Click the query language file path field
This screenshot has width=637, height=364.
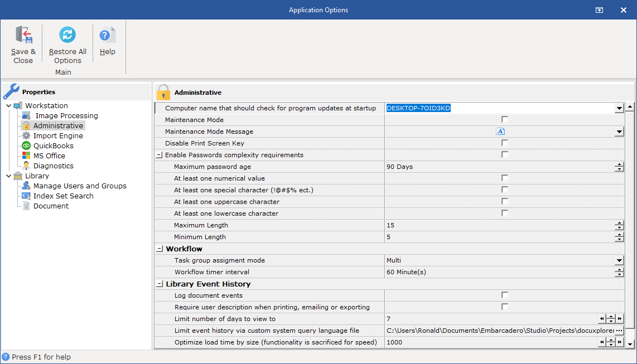[x=500, y=331]
